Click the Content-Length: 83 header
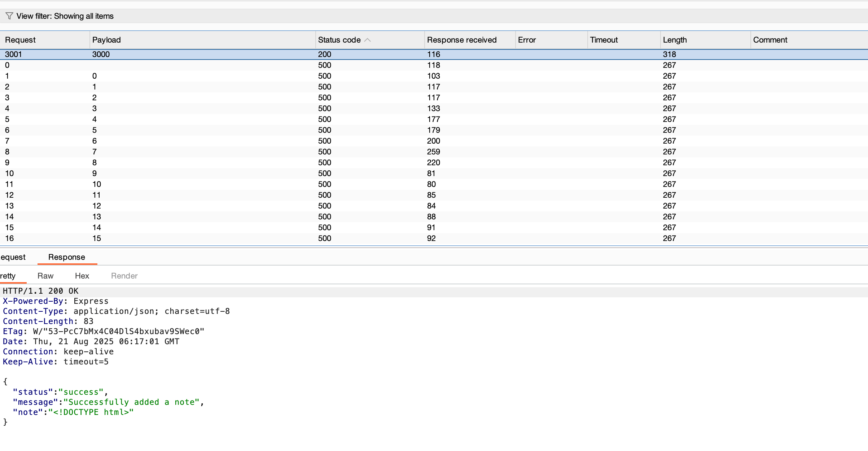Image resolution: width=868 pixels, height=451 pixels. pyautogui.click(x=48, y=321)
